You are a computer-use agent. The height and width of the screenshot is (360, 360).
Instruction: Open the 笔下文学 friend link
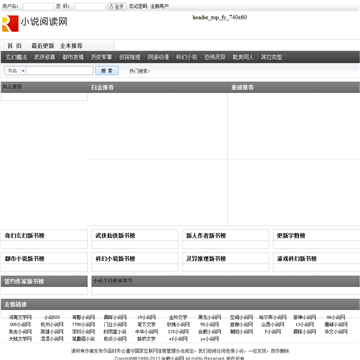[x=146, y=325]
